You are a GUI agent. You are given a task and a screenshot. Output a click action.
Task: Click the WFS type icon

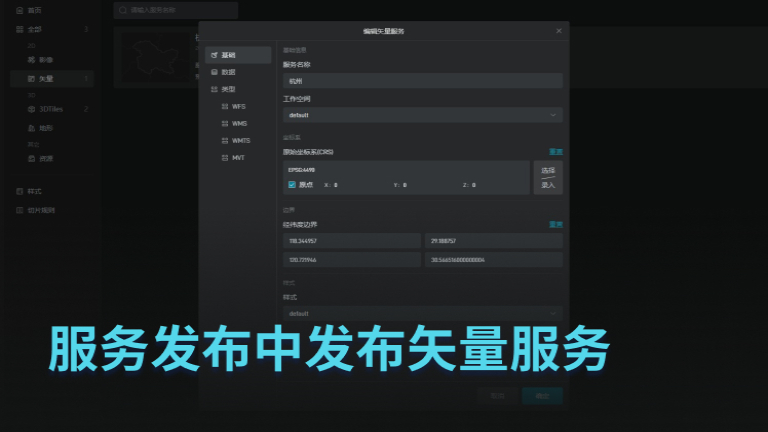(x=224, y=106)
